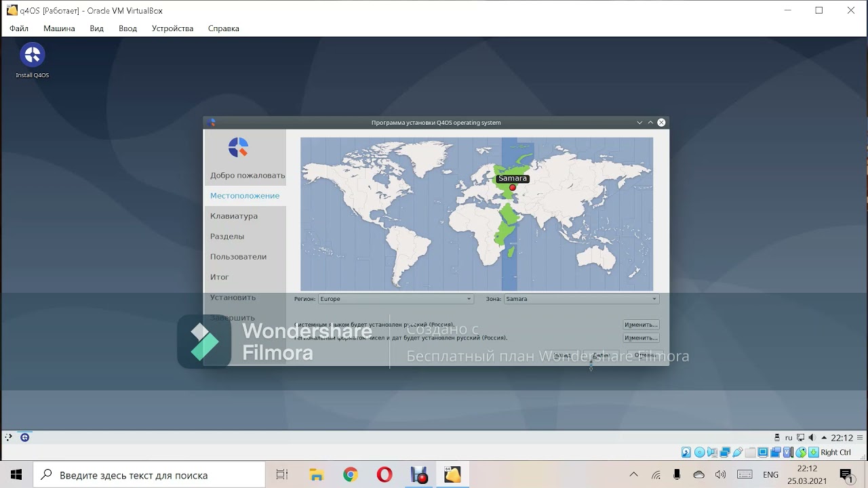
Task: Open the Вид menu
Action: (96, 28)
